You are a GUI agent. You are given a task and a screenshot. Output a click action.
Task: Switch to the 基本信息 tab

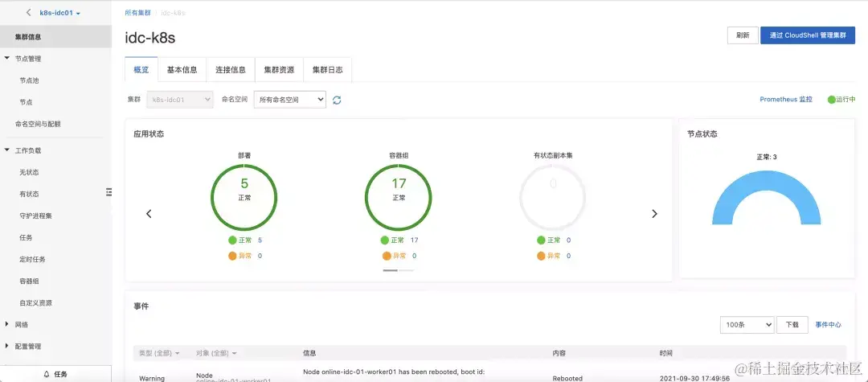click(182, 70)
